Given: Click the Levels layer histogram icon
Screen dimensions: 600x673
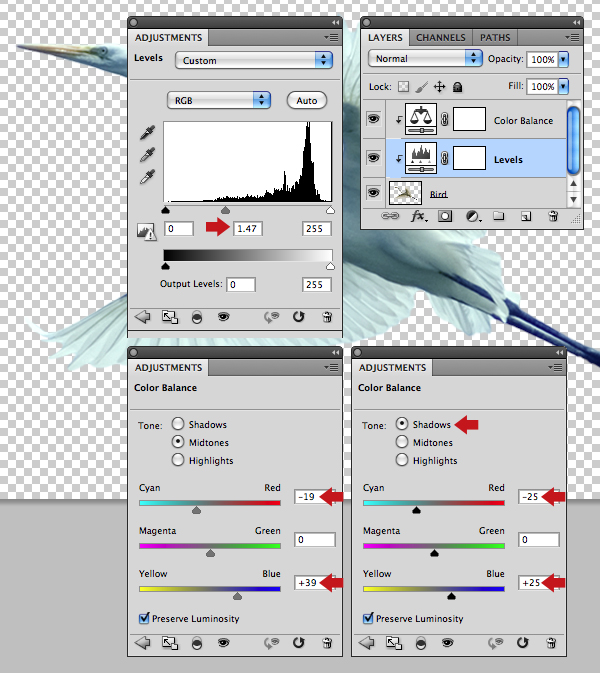Looking at the screenshot, I should [421, 158].
